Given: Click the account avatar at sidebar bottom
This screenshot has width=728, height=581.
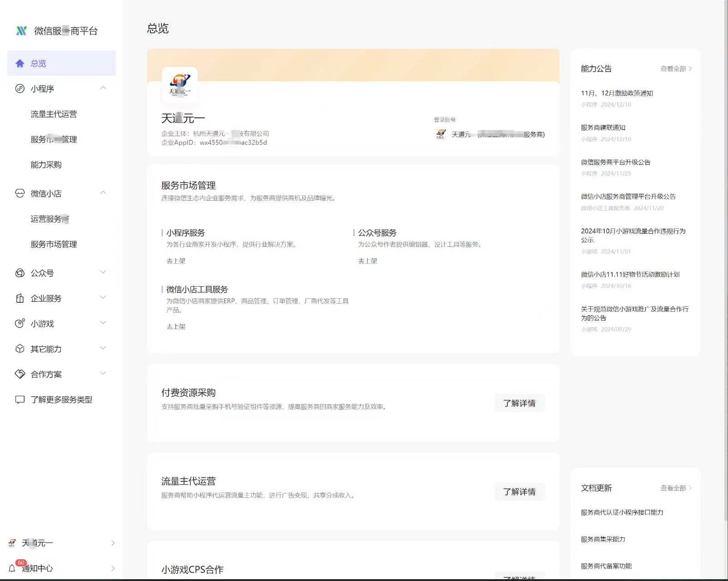Looking at the screenshot, I should 12,543.
